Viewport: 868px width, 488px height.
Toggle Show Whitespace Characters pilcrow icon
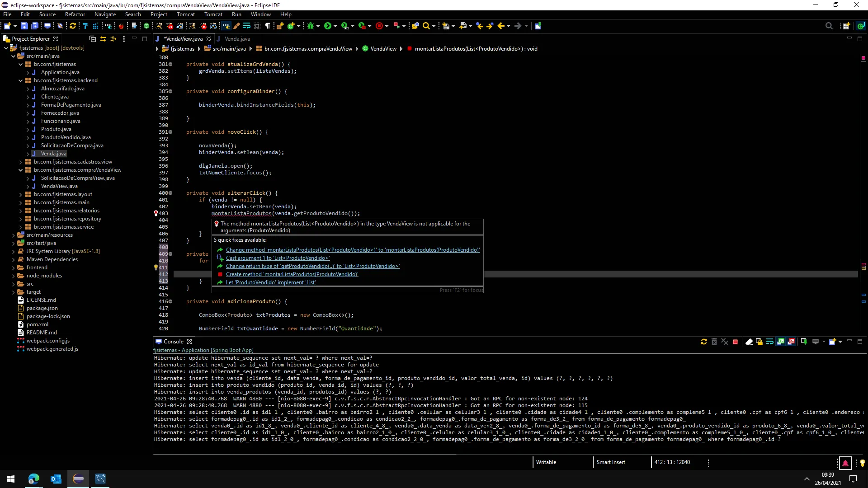tap(268, 26)
